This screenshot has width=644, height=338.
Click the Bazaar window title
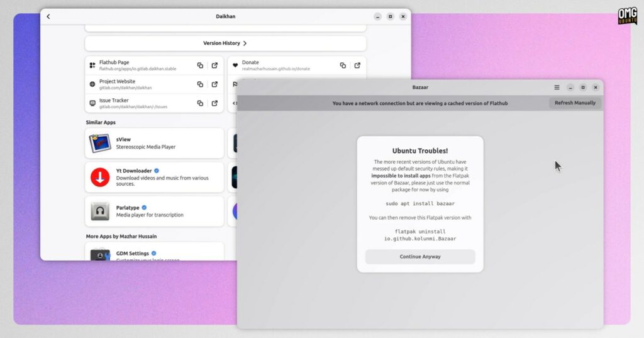pyautogui.click(x=420, y=87)
